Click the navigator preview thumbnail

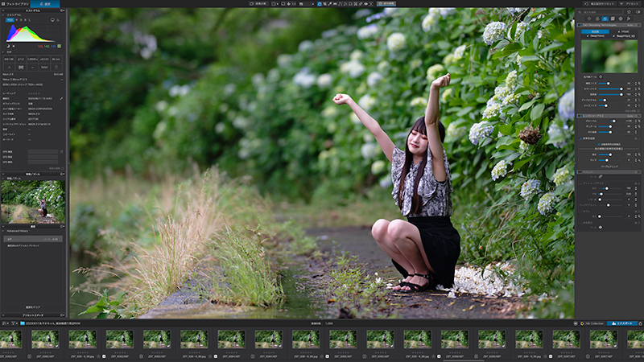pyautogui.click(x=33, y=202)
